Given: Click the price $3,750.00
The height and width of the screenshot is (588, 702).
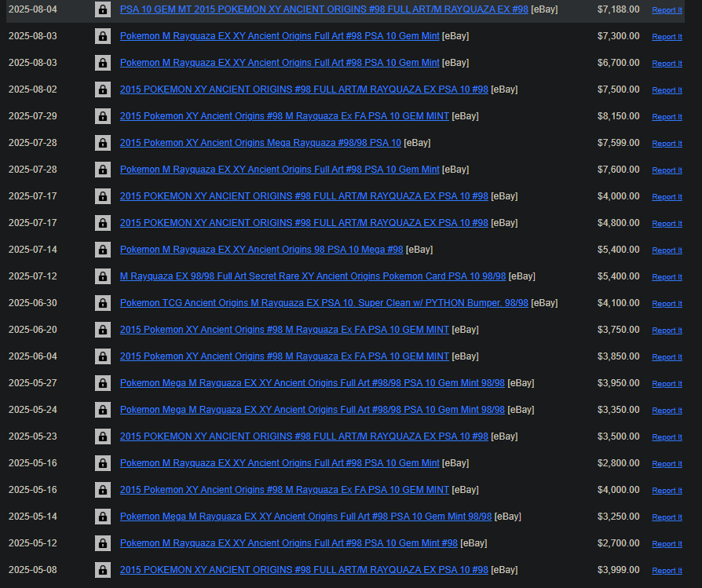Looking at the screenshot, I should coord(618,330).
